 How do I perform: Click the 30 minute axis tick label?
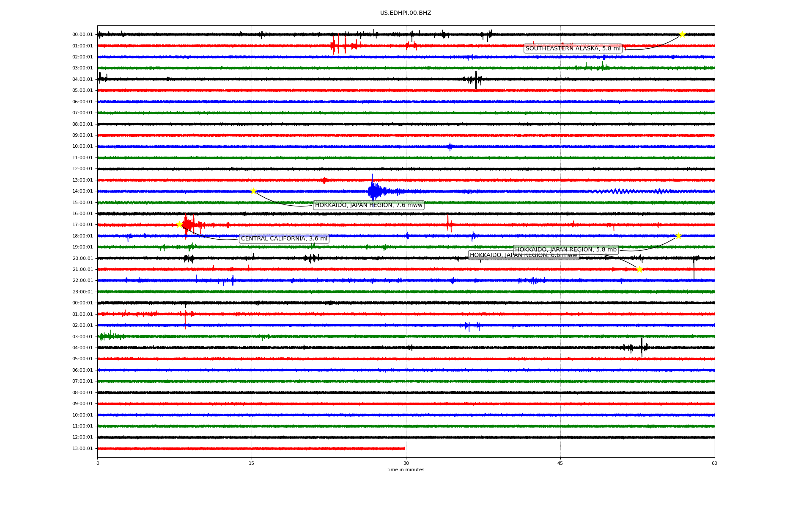[x=406, y=463]
